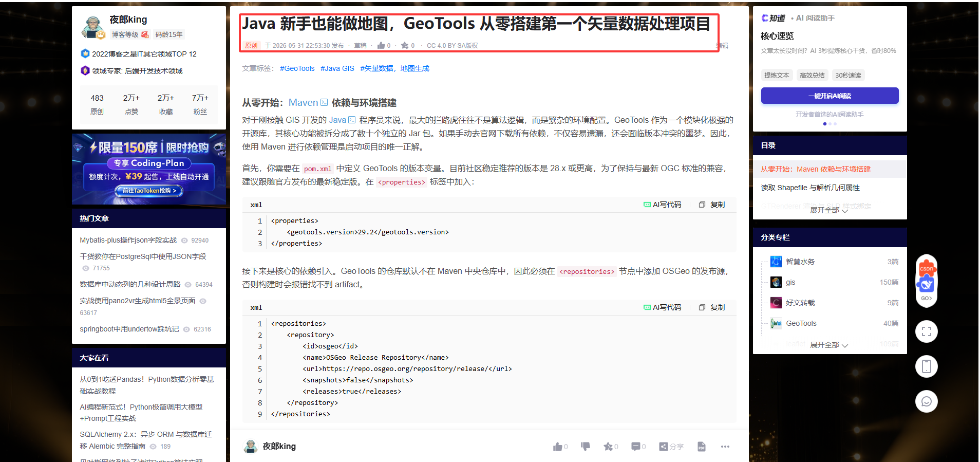This screenshot has height=462, width=980.
Task: Click the 483 原创 stat
Action: pos(97,104)
